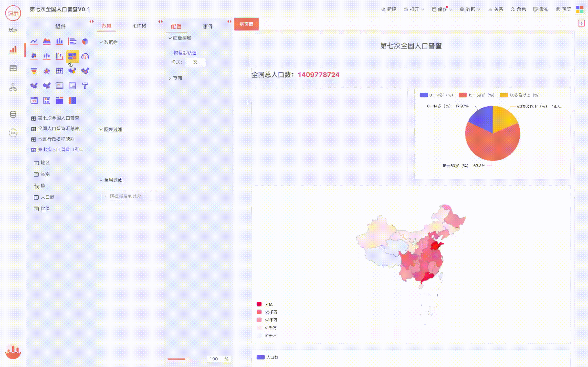Choose the radar chart component icon
The height and width of the screenshot is (367, 588).
tap(47, 71)
